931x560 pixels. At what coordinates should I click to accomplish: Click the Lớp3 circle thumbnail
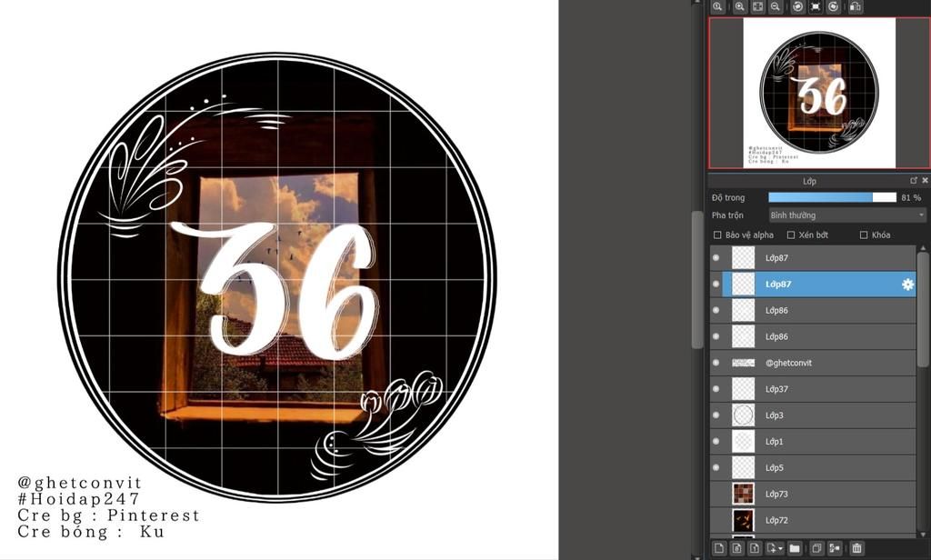click(744, 415)
